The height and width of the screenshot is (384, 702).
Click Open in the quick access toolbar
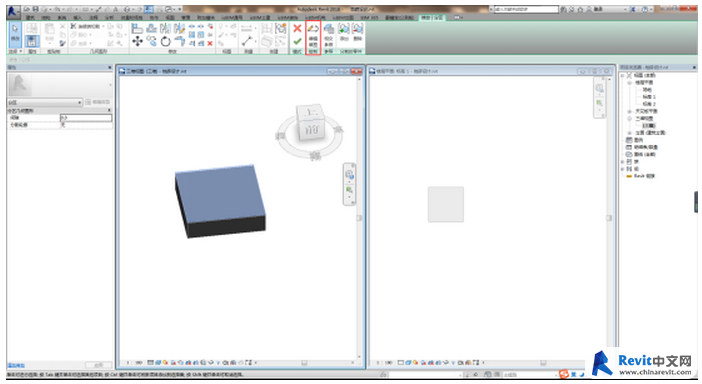(27, 9)
